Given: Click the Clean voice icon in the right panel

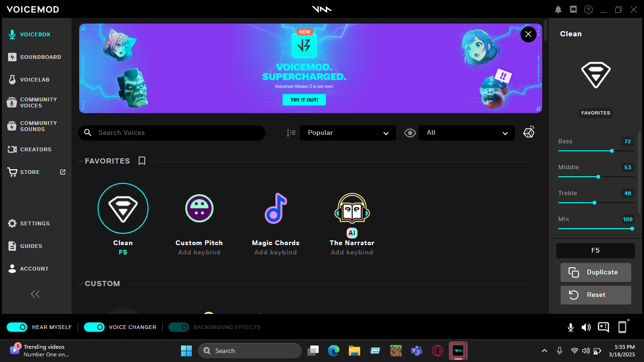Looking at the screenshot, I should click(596, 75).
